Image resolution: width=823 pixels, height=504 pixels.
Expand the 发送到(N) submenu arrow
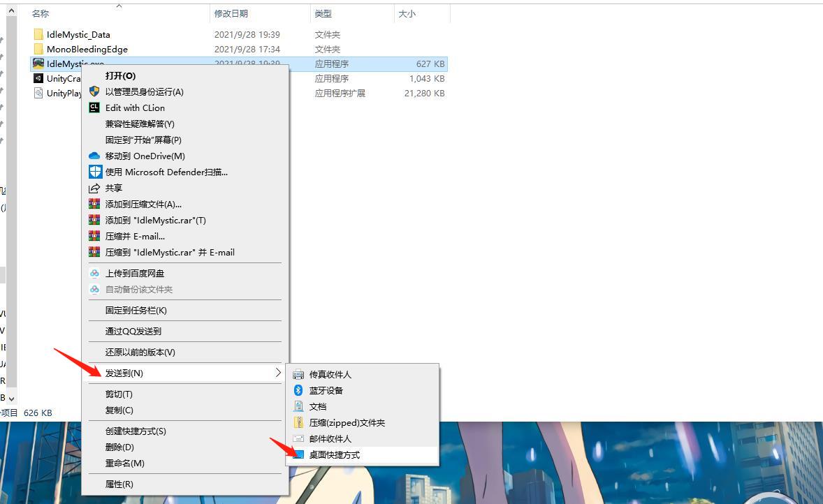click(278, 373)
